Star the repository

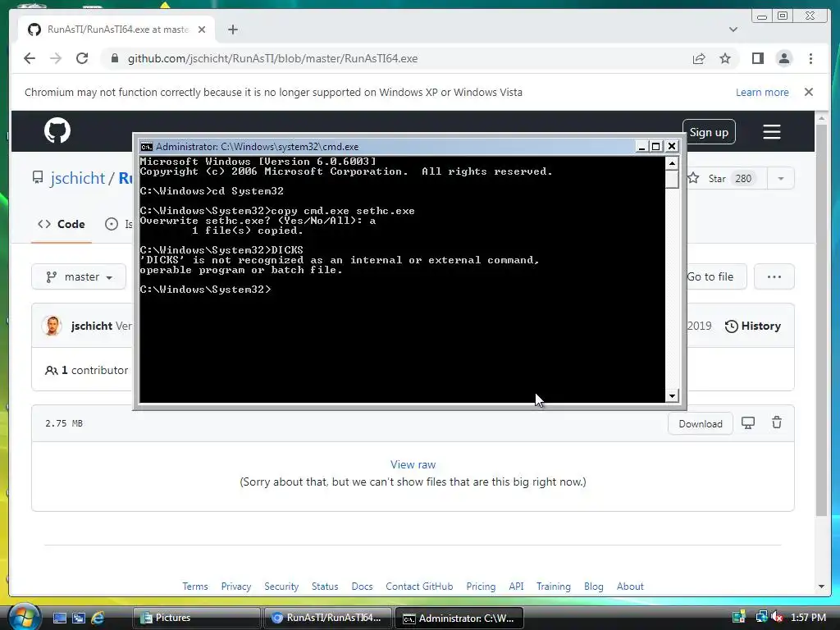(x=721, y=178)
